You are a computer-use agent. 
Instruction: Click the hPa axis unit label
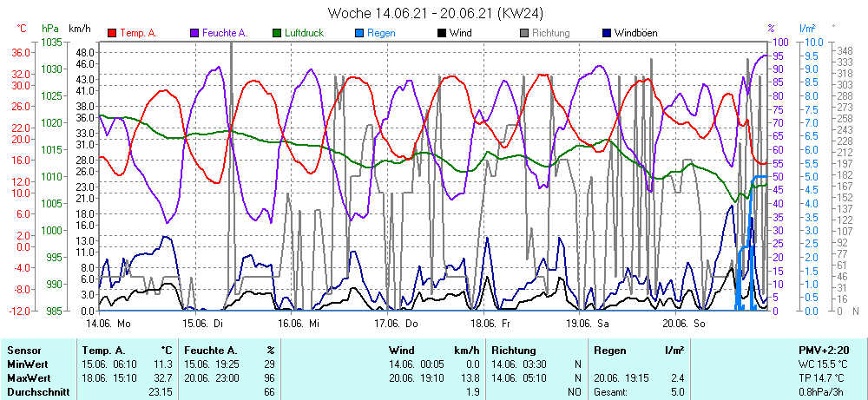[x=49, y=29]
